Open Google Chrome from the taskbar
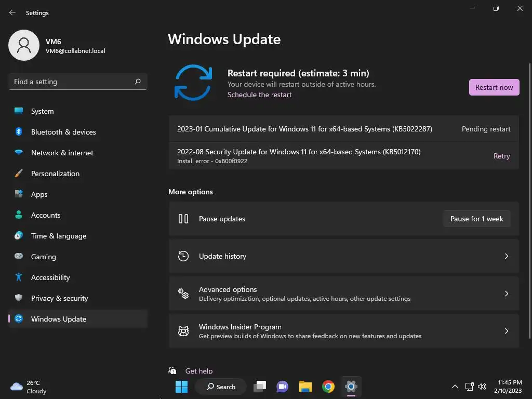This screenshot has width=532, height=399. coord(328,387)
